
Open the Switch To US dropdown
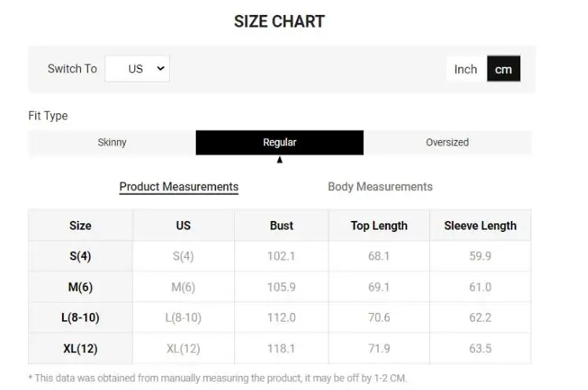click(138, 68)
